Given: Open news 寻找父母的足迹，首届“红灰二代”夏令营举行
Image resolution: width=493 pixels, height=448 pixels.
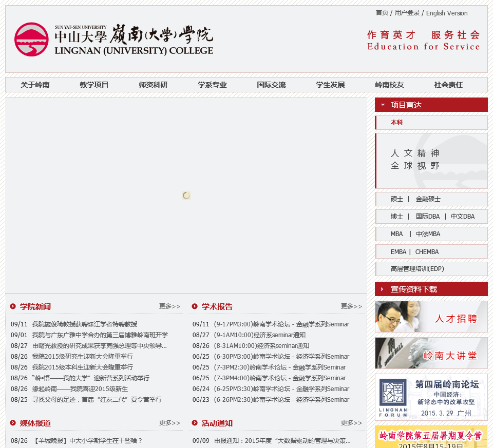Looking at the screenshot, I should pyautogui.click(x=97, y=400).
